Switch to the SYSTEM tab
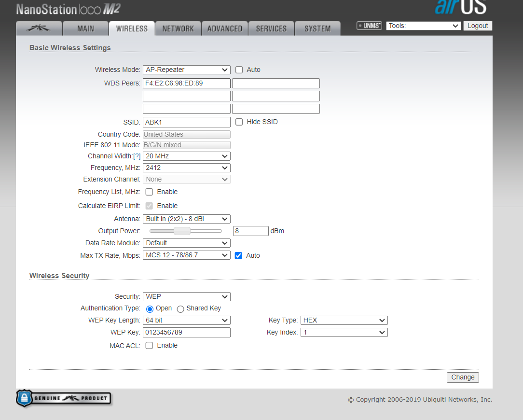This screenshot has width=523, height=420. point(317,28)
